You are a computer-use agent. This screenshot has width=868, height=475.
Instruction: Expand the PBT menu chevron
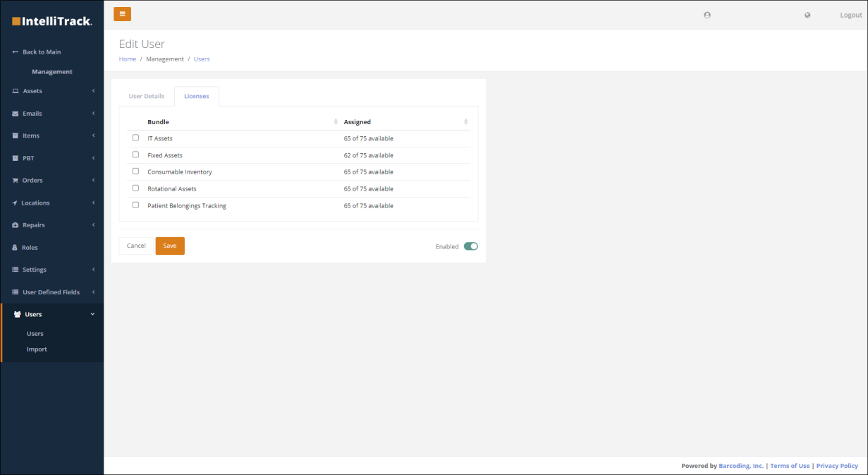(x=93, y=158)
